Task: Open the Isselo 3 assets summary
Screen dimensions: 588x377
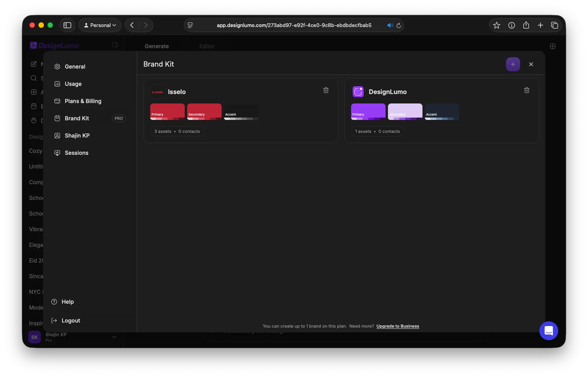Action: click(177, 131)
